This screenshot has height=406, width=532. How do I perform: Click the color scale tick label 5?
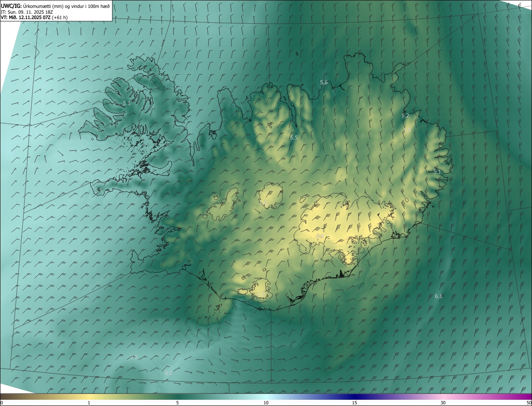point(177,403)
